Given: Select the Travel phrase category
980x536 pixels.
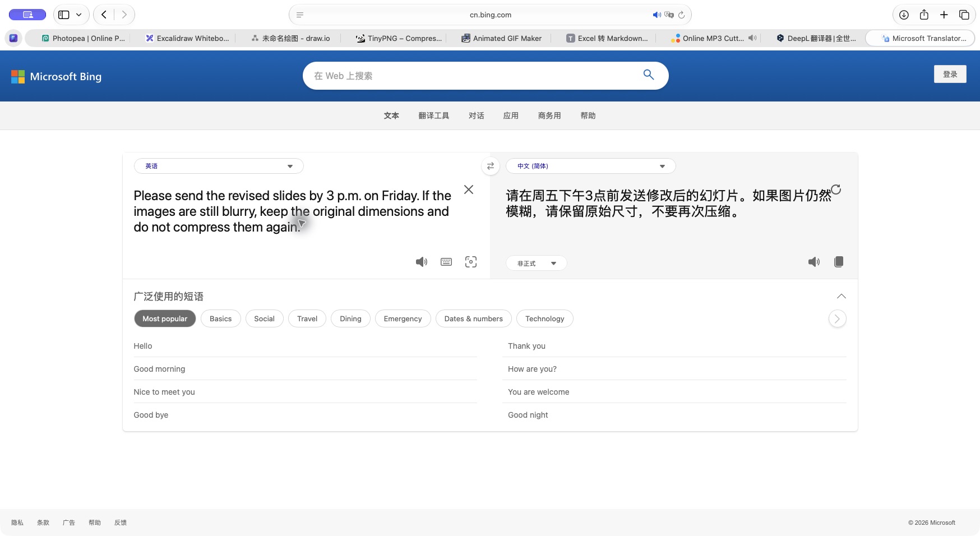Looking at the screenshot, I should tap(307, 318).
